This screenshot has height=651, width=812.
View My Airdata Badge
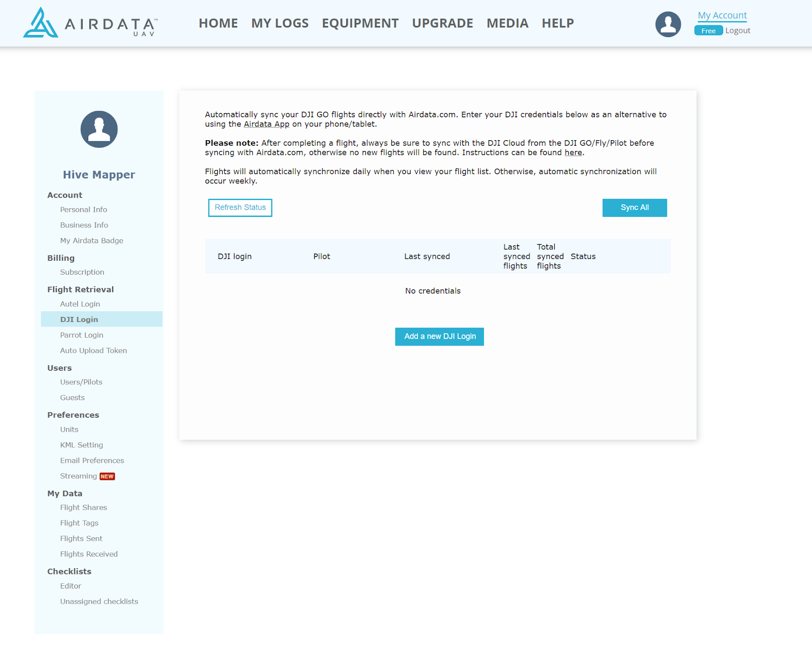[92, 241]
